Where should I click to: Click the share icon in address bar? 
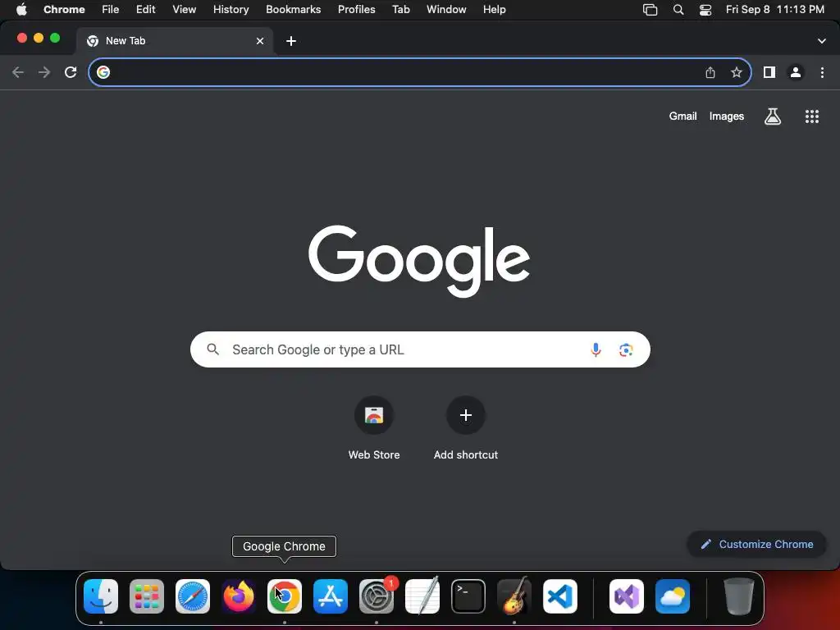click(710, 72)
